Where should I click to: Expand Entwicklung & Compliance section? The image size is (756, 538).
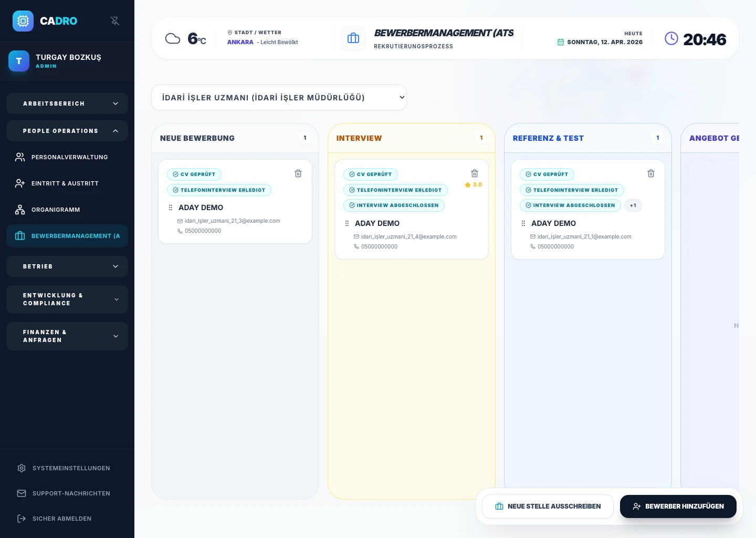click(x=67, y=299)
